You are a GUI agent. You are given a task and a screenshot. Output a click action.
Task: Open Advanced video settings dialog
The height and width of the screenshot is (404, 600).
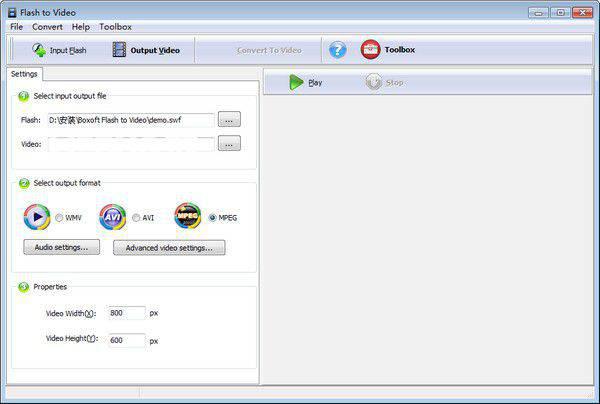pos(169,248)
